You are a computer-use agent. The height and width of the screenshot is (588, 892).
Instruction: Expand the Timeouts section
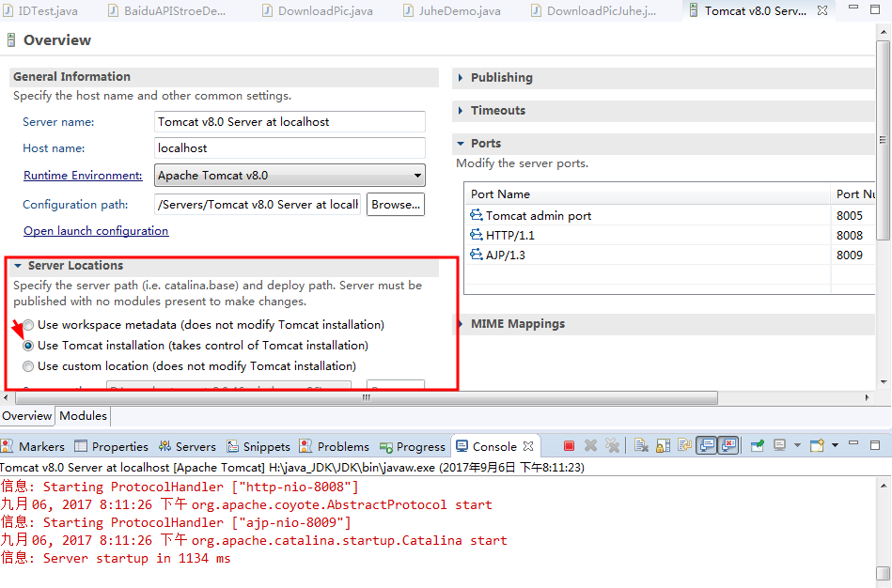461,110
